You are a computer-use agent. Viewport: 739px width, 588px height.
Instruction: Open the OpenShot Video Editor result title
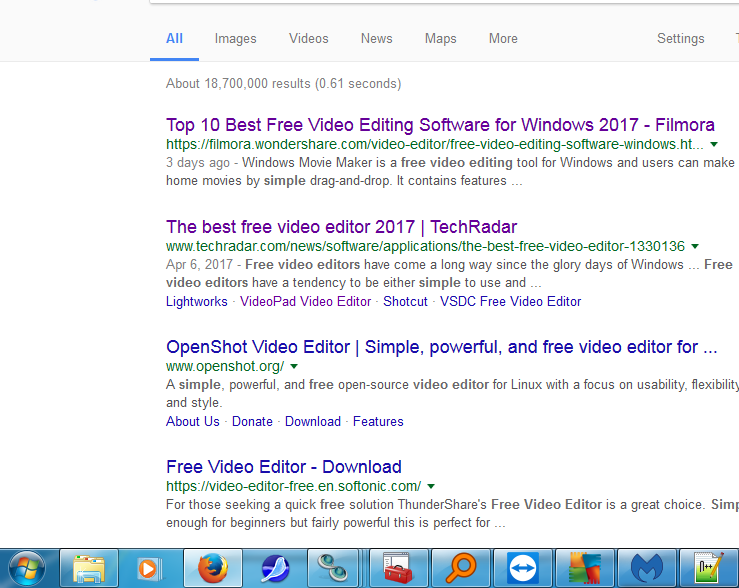[442, 347]
